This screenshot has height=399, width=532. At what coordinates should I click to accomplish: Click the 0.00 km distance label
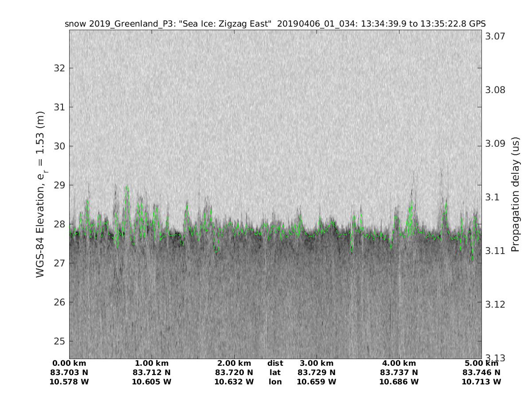(69, 364)
